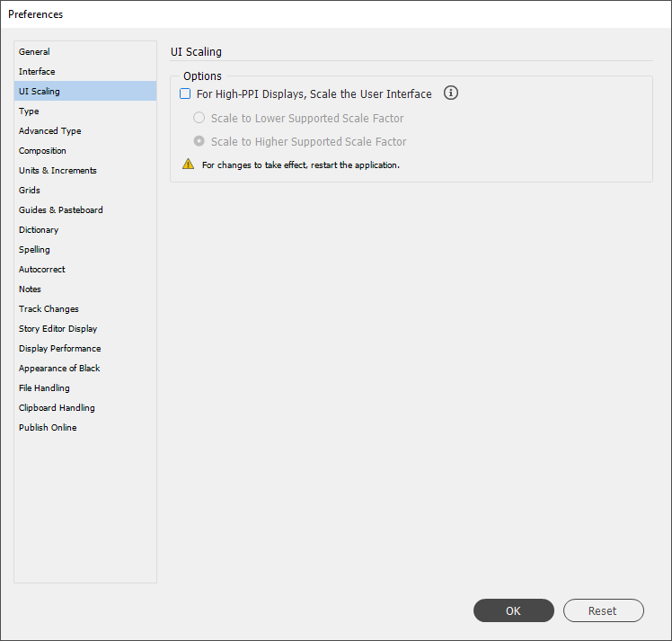672x641 pixels.
Task: Select Guides & Pasteboard category
Action: pos(85,209)
